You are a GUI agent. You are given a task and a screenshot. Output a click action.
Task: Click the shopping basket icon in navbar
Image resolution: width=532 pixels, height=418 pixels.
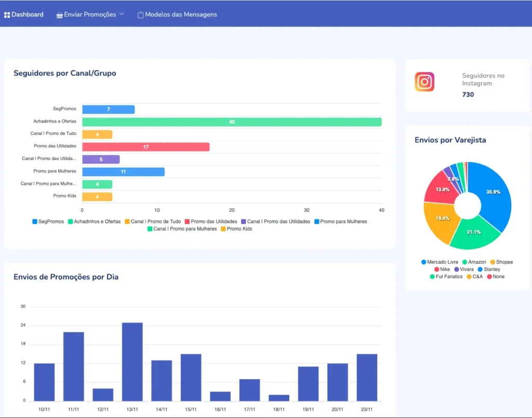59,15
